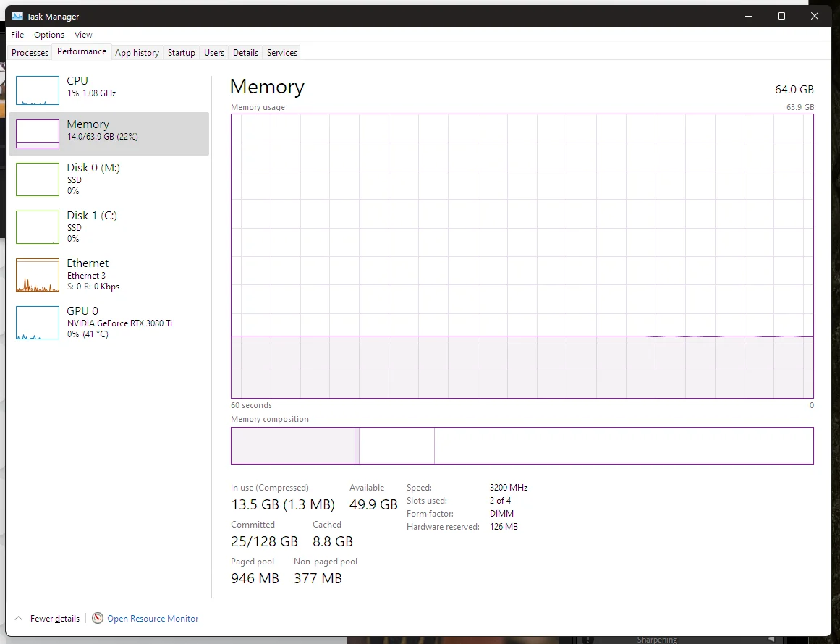Click the 49.9 GB Available value
This screenshot has height=644, width=840.
(x=373, y=504)
